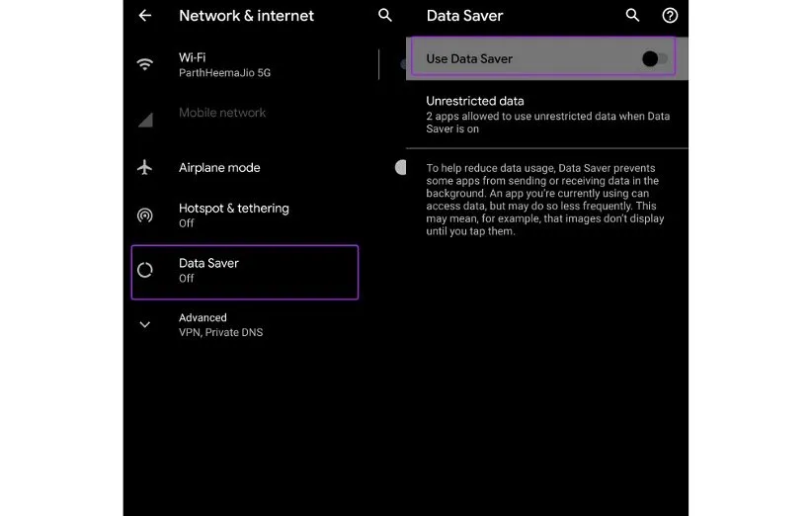Click the Wi-Fi signal icon
The image size is (812, 516).
point(145,64)
